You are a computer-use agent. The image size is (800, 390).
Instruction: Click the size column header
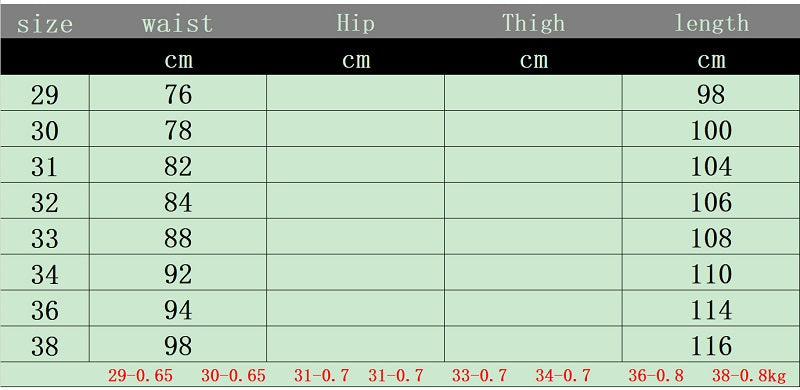45,23
